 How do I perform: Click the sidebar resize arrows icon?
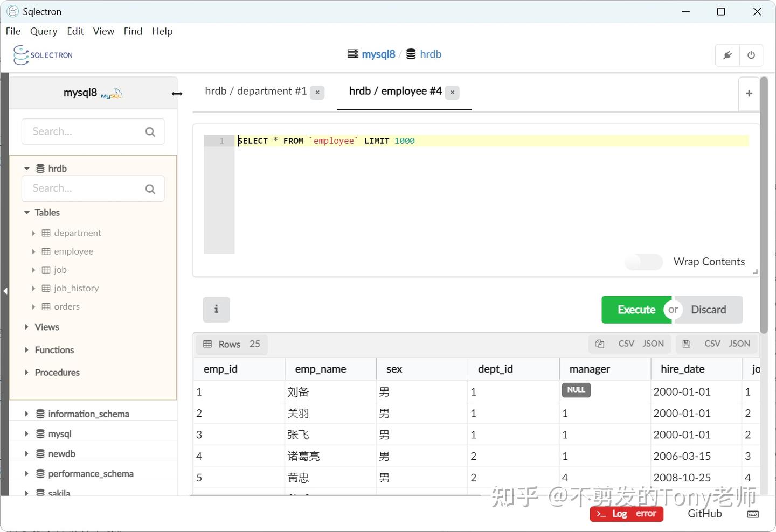pyautogui.click(x=177, y=94)
